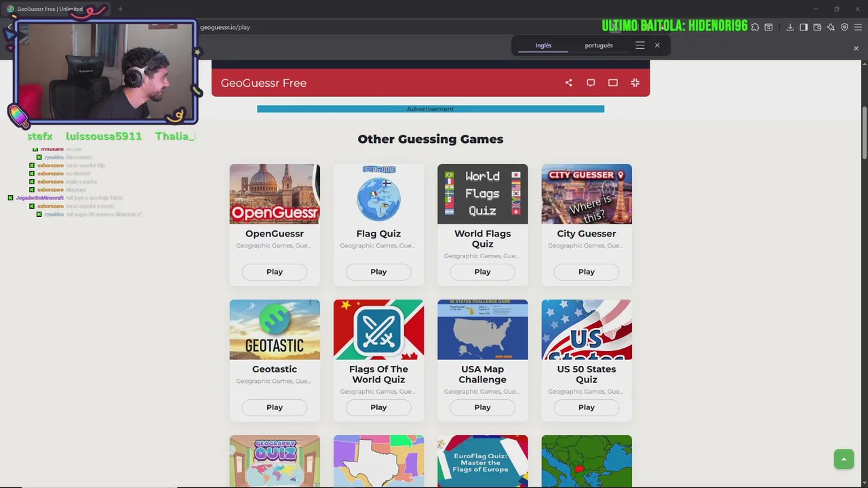
Task: Open the Texas map game thumbnail
Action: (x=378, y=461)
